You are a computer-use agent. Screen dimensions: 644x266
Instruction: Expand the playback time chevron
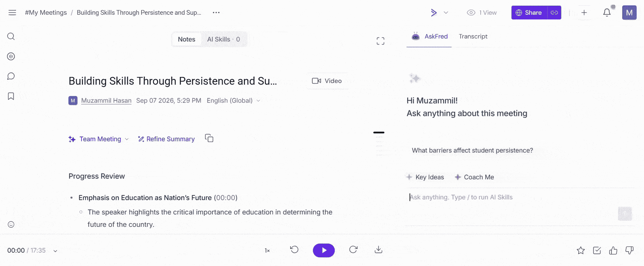pyautogui.click(x=55, y=251)
